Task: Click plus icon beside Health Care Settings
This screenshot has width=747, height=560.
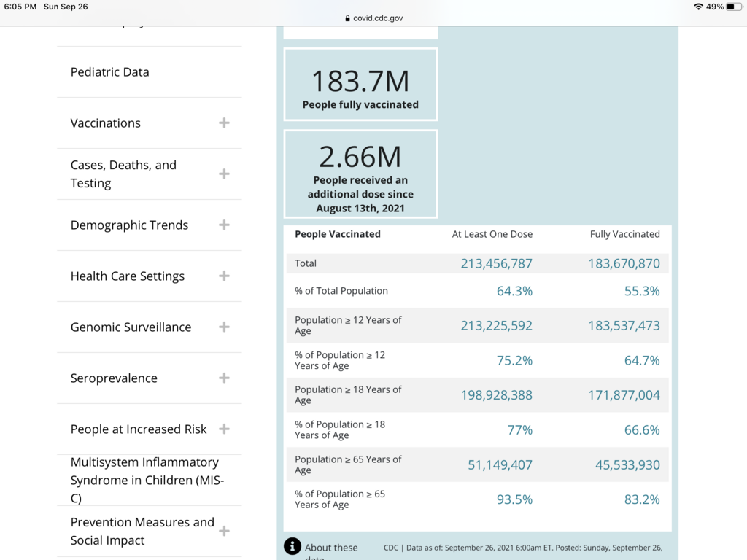Action: (224, 276)
